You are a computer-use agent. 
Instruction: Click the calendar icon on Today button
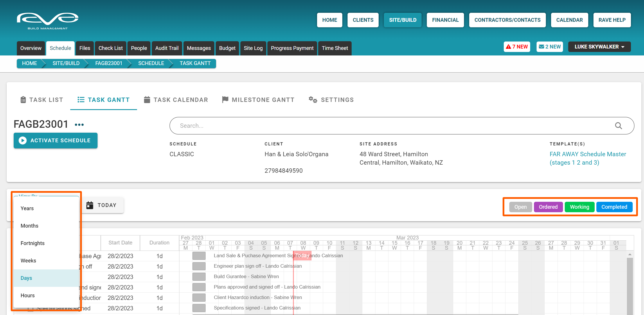(x=90, y=205)
